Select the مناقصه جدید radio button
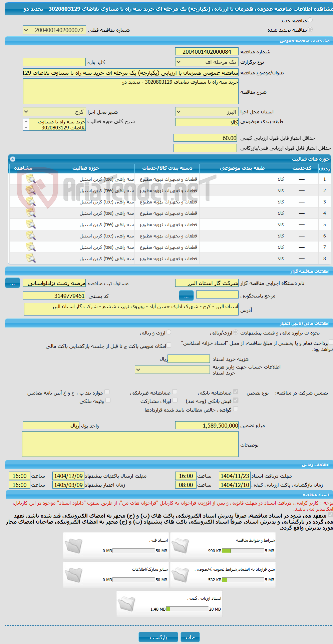This screenshot has height=644, width=333. [310, 20]
